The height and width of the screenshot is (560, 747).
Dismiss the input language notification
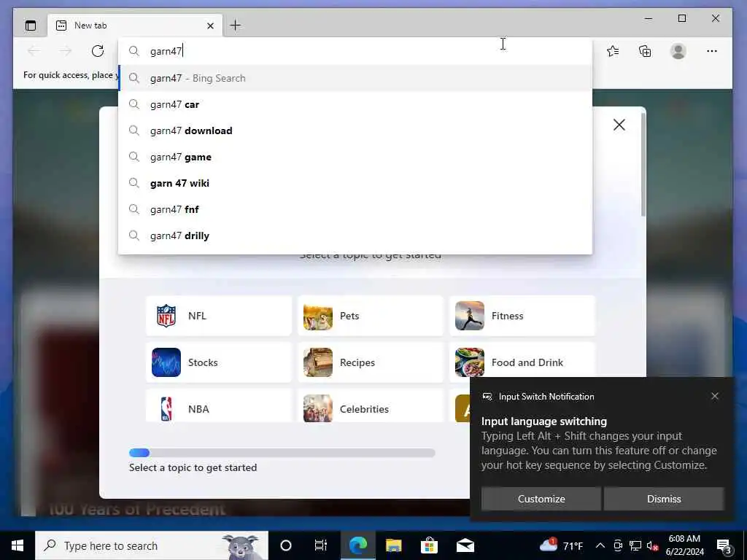(x=664, y=499)
